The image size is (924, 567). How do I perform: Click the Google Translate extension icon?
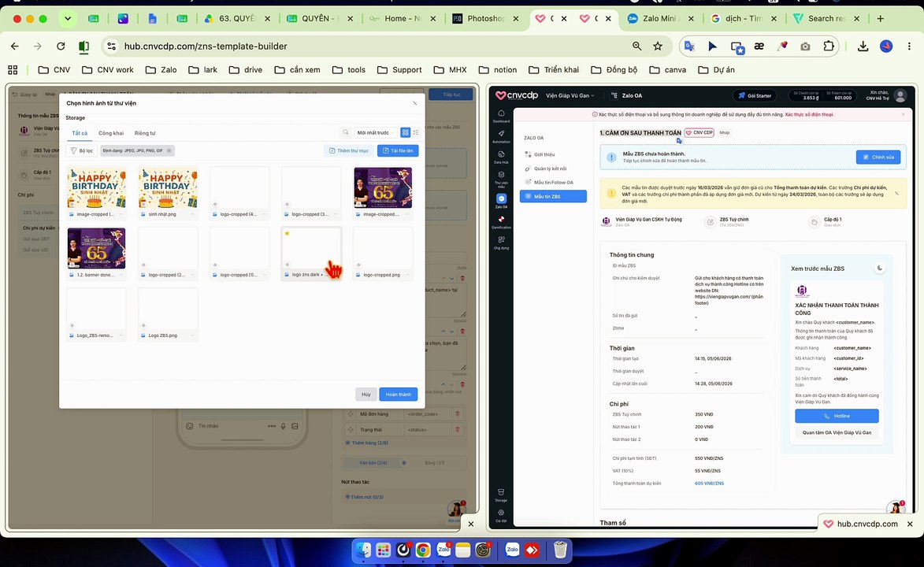(x=689, y=46)
